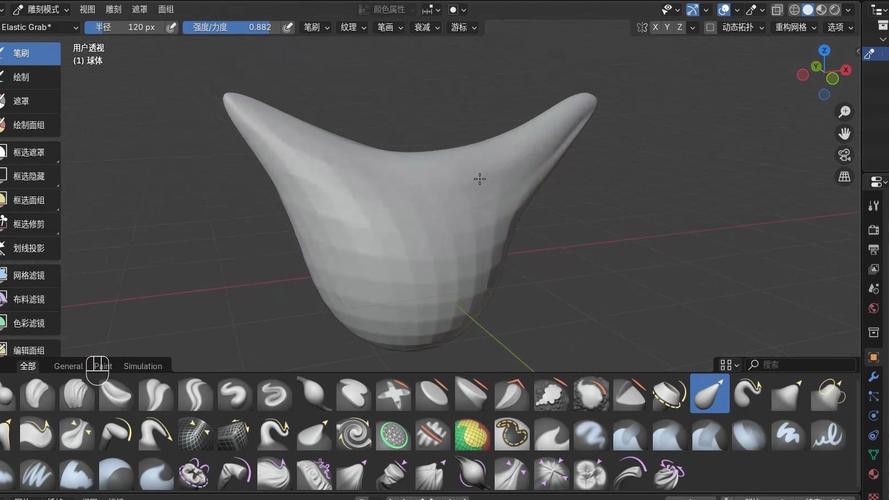Select the 框选面组 tool
Viewport: 889px width, 500px height.
[x=30, y=200]
